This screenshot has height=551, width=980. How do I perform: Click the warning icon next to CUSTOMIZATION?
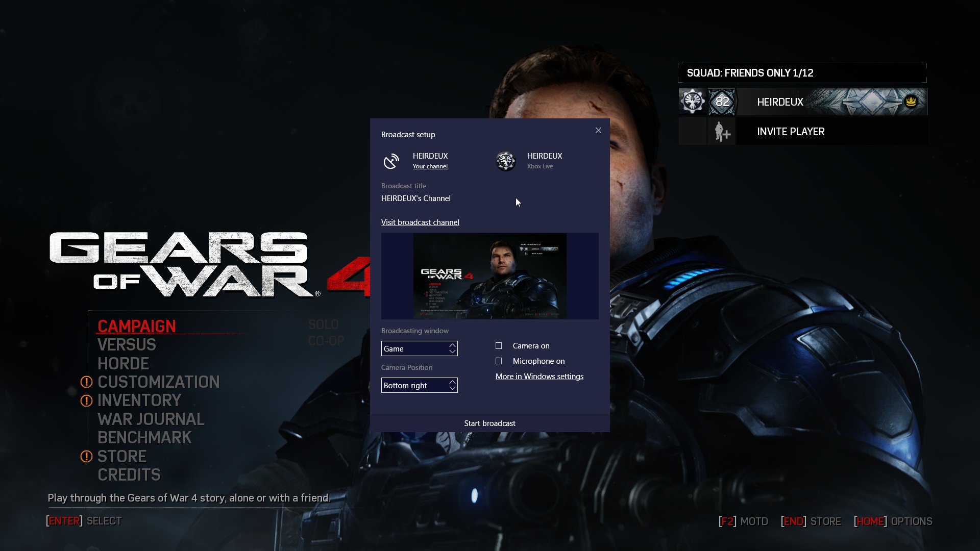pyautogui.click(x=86, y=382)
